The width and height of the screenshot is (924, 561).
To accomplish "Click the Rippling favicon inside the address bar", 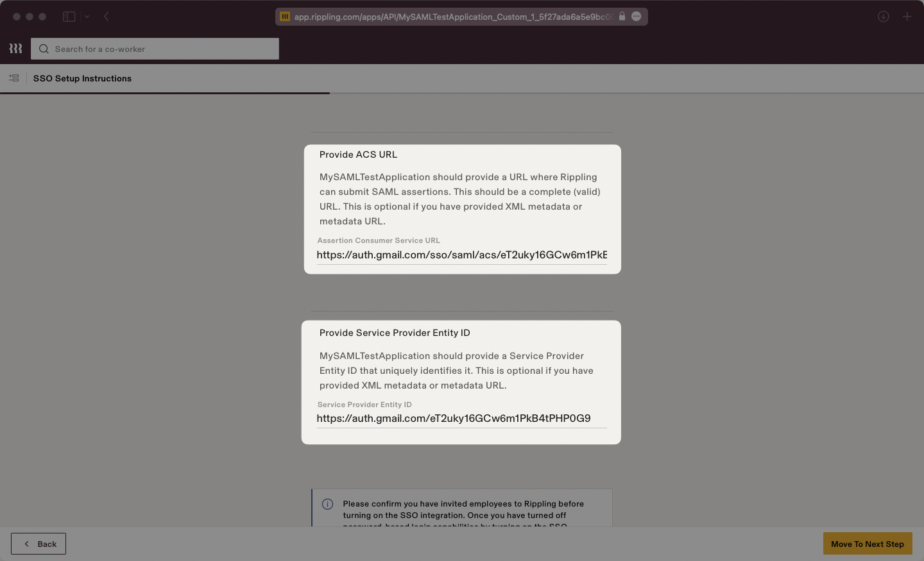I will pyautogui.click(x=284, y=17).
